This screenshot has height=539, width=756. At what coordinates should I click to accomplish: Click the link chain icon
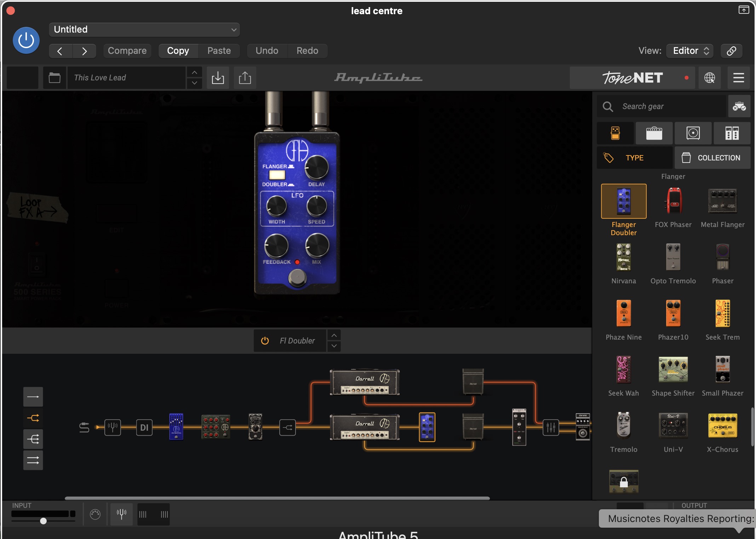pyautogui.click(x=731, y=51)
